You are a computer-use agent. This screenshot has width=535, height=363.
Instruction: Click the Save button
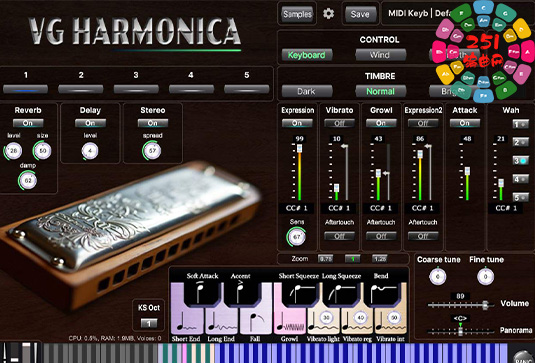click(360, 14)
